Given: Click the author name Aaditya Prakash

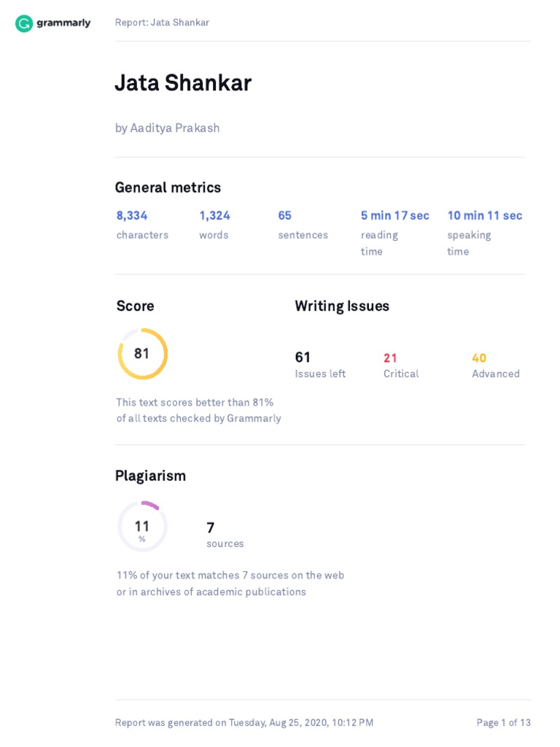Looking at the screenshot, I should pos(174,128).
